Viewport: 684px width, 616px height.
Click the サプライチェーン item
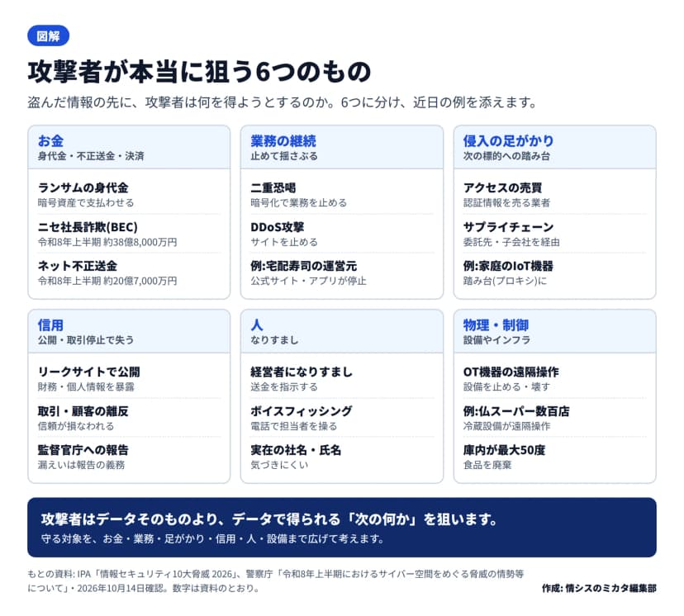coord(508,227)
